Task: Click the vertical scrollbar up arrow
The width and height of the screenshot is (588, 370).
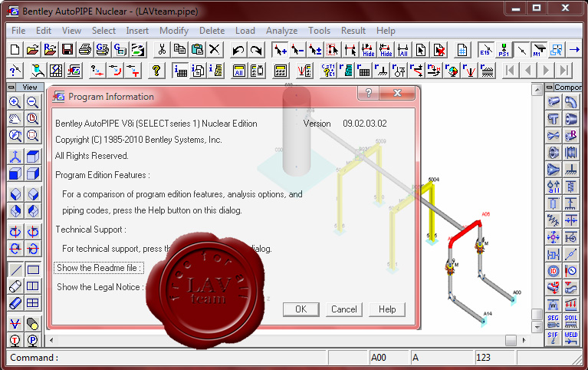Action: (x=537, y=89)
